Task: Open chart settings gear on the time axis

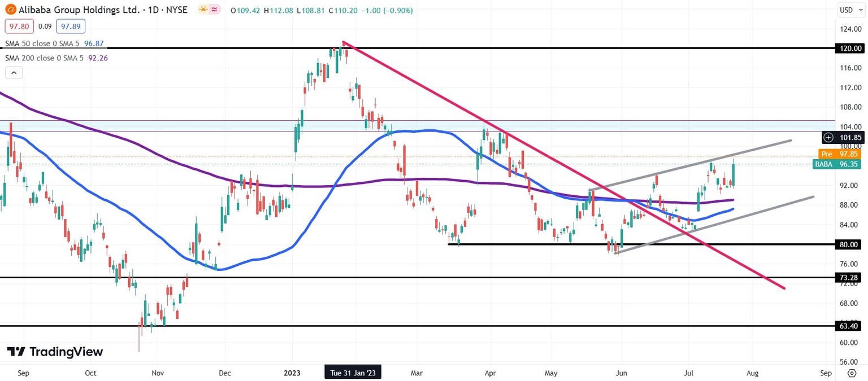Action: 852,373
